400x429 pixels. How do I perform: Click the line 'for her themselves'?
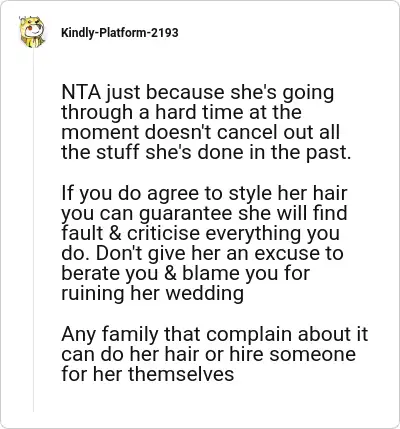(x=148, y=374)
